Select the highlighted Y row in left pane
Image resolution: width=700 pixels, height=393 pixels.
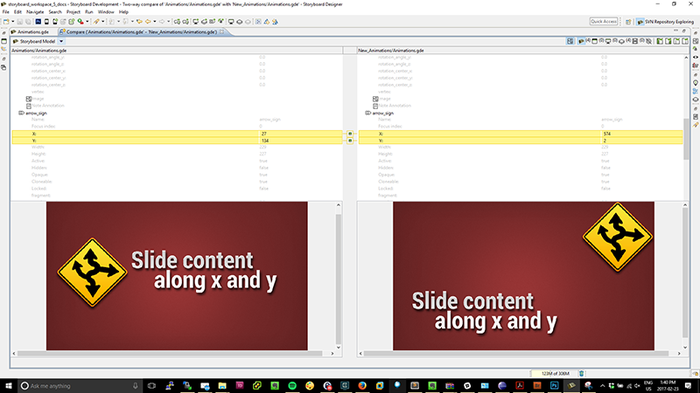point(177,140)
